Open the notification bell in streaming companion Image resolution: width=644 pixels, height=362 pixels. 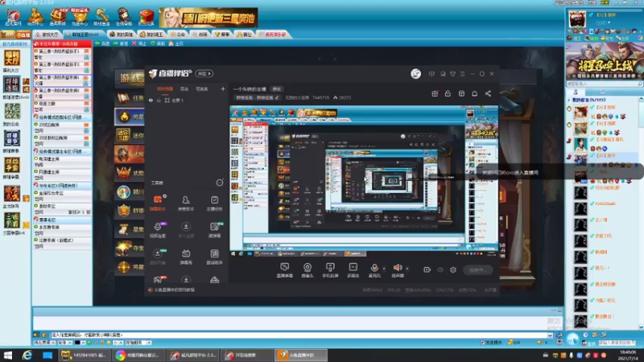tap(474, 93)
